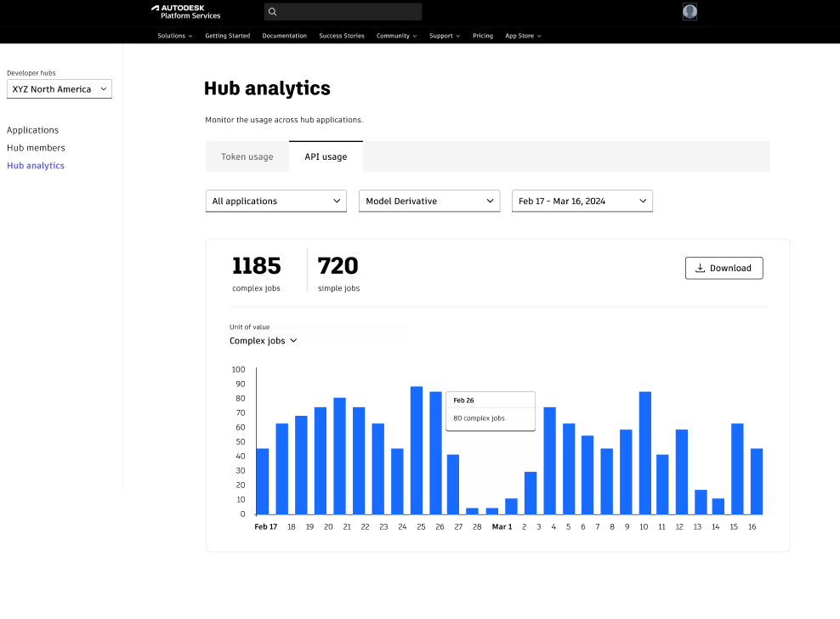
Task: Click the download arrow icon
Action: coord(700,268)
